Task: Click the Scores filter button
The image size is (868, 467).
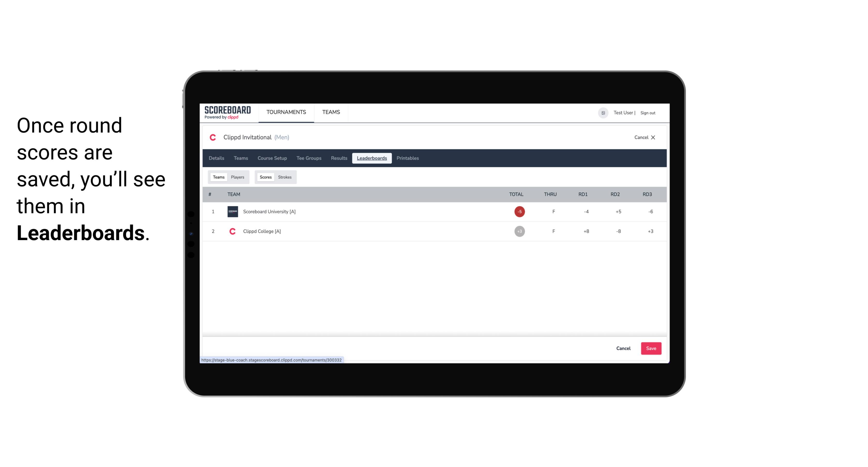Action: click(x=266, y=177)
